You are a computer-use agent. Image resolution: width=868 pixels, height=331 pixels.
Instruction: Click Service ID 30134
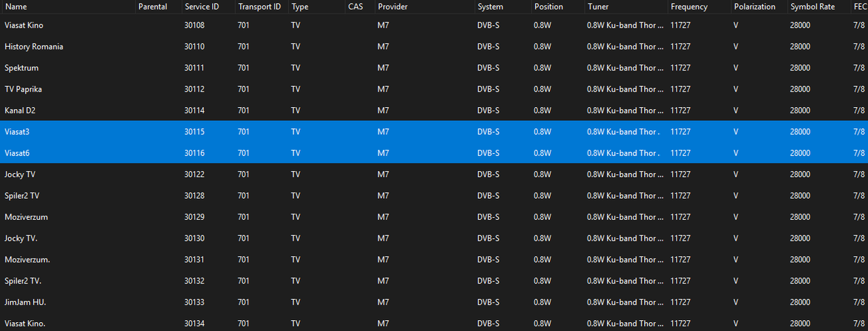(194, 324)
